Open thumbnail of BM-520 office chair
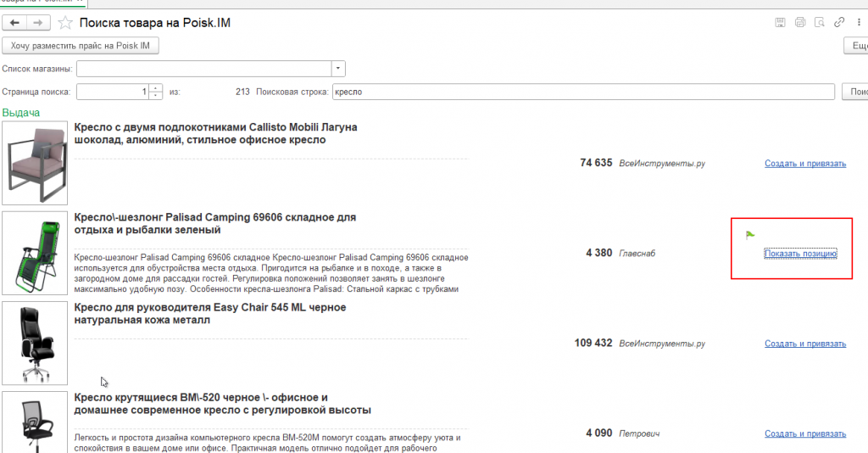Screen dimensions: 868x453 click(35, 422)
